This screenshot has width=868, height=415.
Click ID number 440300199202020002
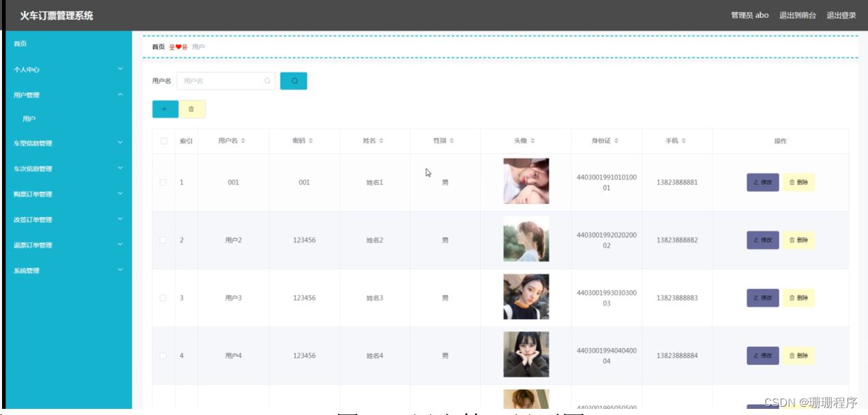click(x=606, y=240)
